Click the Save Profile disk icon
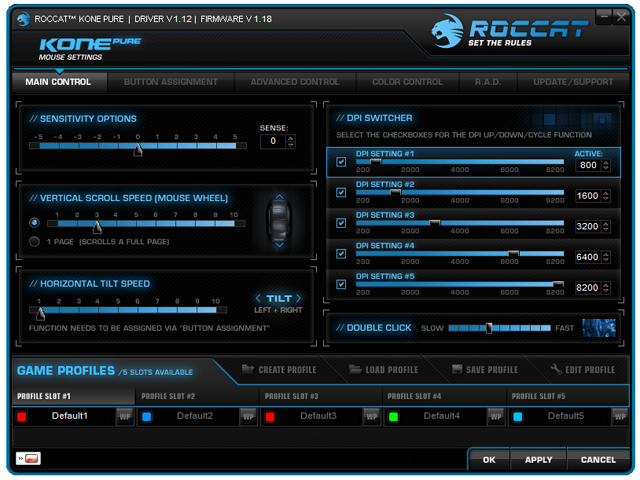The image size is (640, 480). [x=457, y=369]
